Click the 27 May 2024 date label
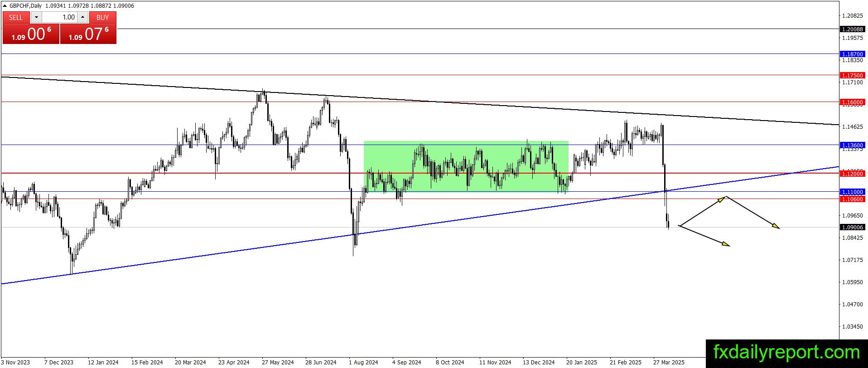The width and height of the screenshot is (868, 368). 278,363
